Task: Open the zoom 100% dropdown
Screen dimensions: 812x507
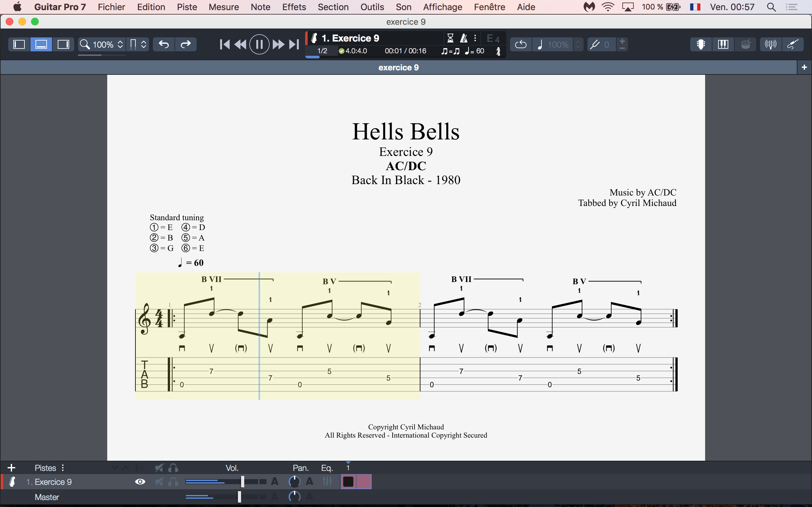Action: [x=103, y=44]
